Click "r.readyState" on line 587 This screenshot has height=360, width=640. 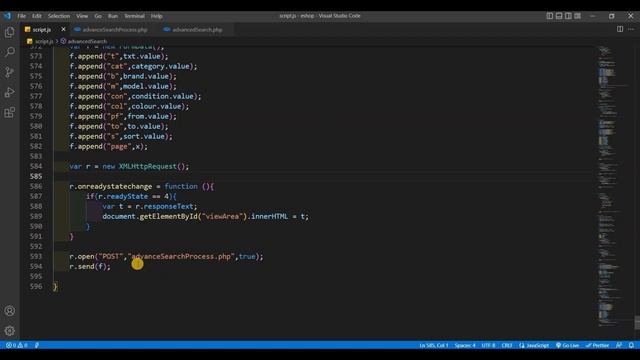point(123,196)
